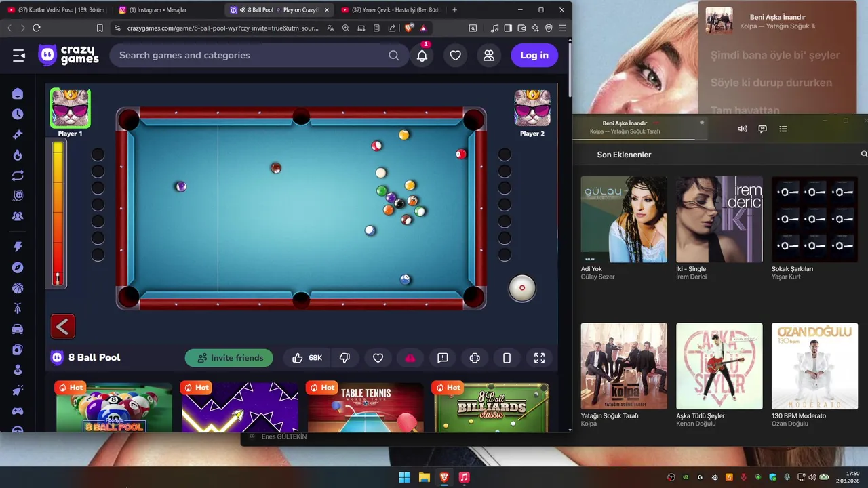Image resolution: width=868 pixels, height=488 pixels.
Task: Open CrazyGames notifications bell
Action: tap(422, 56)
